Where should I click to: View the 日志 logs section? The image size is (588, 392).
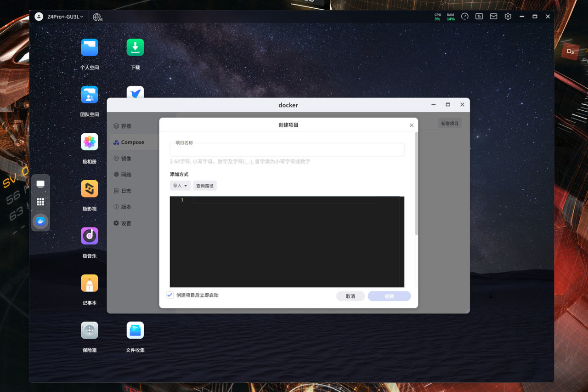click(x=126, y=191)
